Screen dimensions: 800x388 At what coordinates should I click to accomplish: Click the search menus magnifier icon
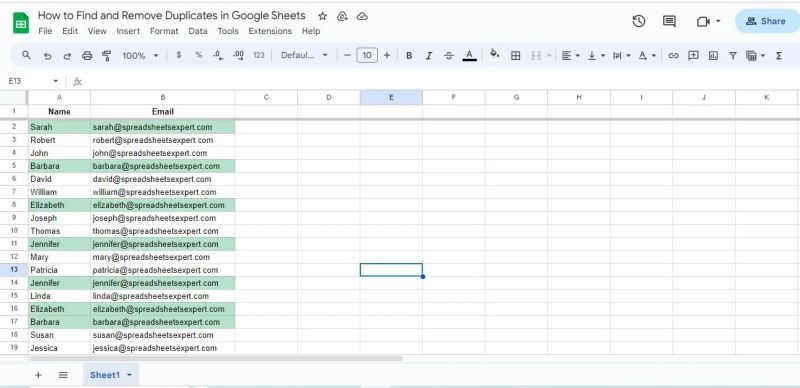(27, 55)
